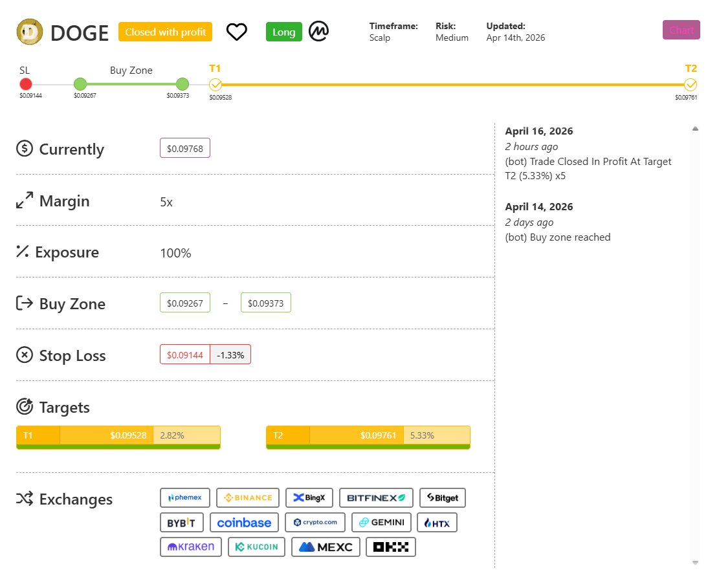Click the T2 target bar showing 5.33%

[368, 437]
